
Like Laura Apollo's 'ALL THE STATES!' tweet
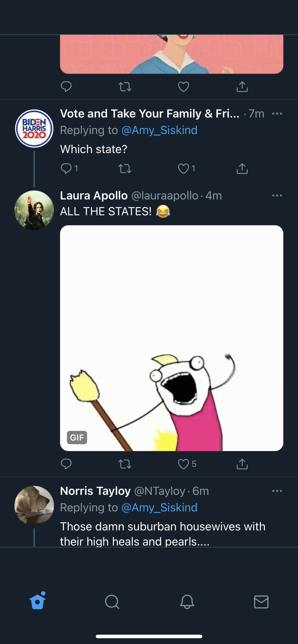tap(184, 464)
